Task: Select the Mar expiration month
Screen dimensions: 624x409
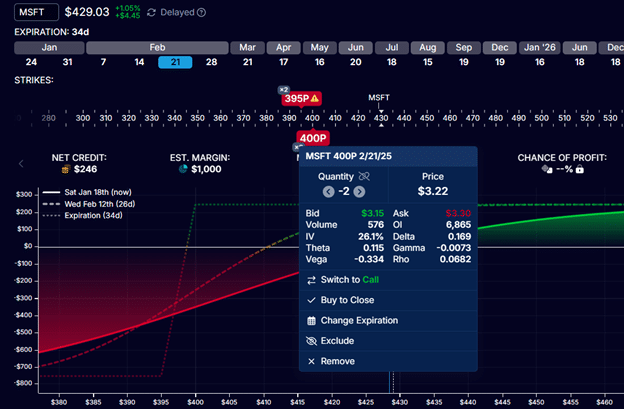Action: [247, 48]
